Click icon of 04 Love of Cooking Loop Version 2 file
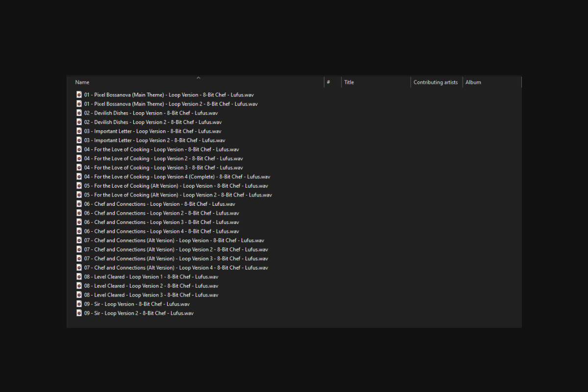Image resolution: width=588 pixels, height=392 pixels. [x=79, y=158]
